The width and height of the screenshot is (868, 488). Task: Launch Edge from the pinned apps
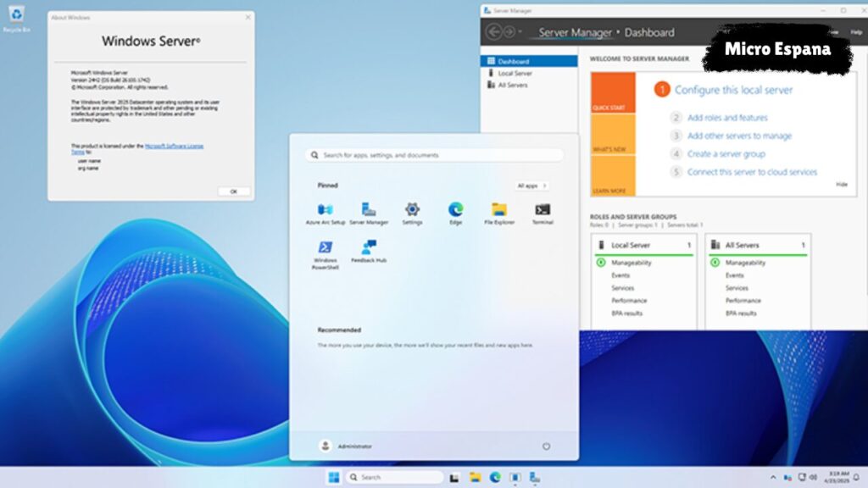pyautogui.click(x=456, y=210)
